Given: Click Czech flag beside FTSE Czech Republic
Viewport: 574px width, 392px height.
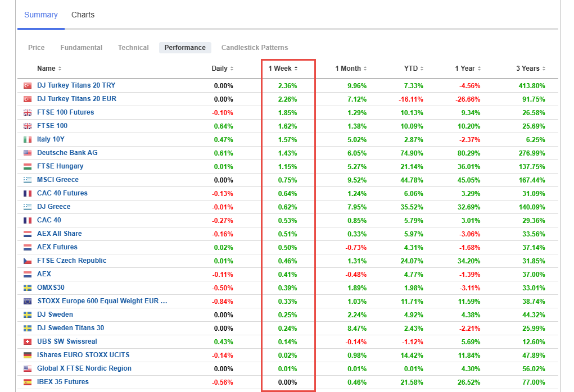Looking at the screenshot, I should [x=28, y=261].
